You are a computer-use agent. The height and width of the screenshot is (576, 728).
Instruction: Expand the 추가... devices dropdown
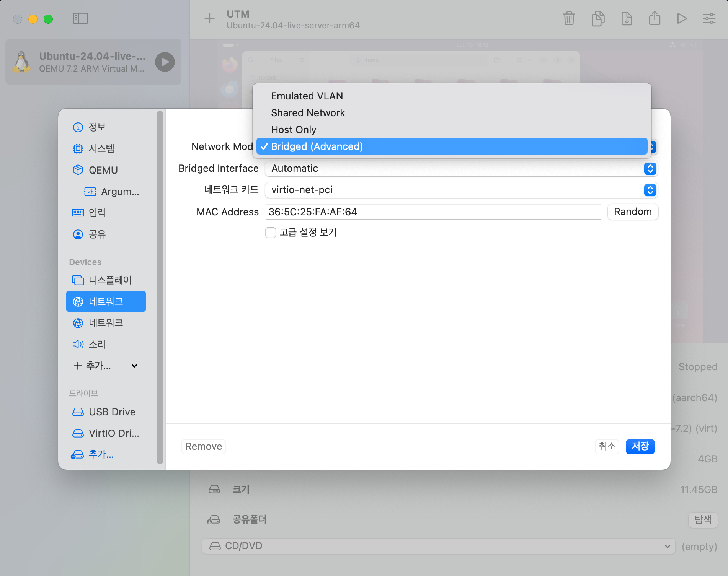click(105, 366)
